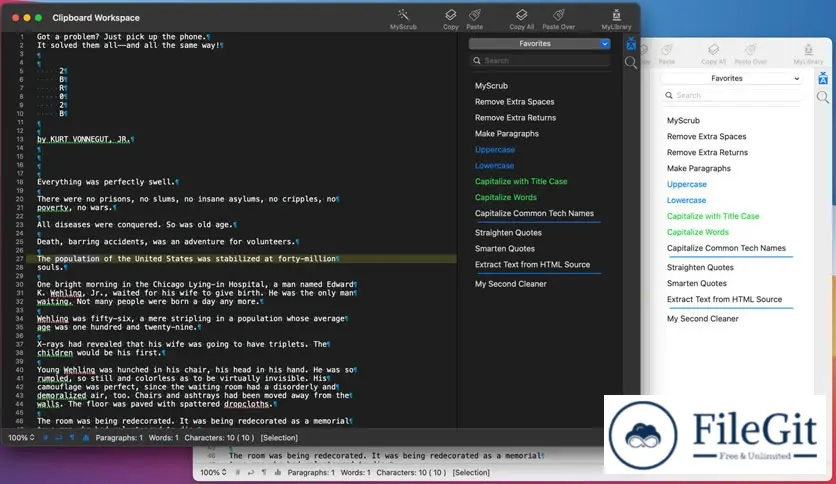Click the Copy All icon in dark toolbar
The height and width of the screenshot is (484, 836).
521,15
